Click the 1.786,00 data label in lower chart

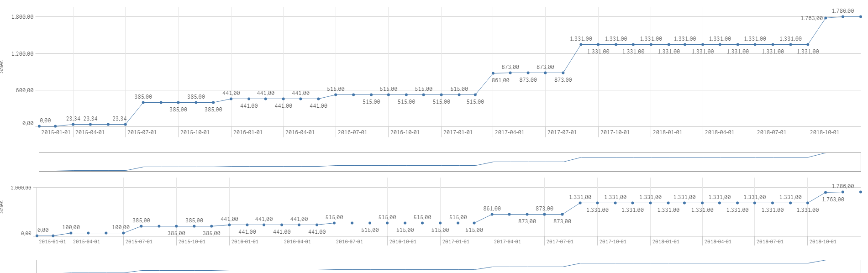[x=842, y=186]
